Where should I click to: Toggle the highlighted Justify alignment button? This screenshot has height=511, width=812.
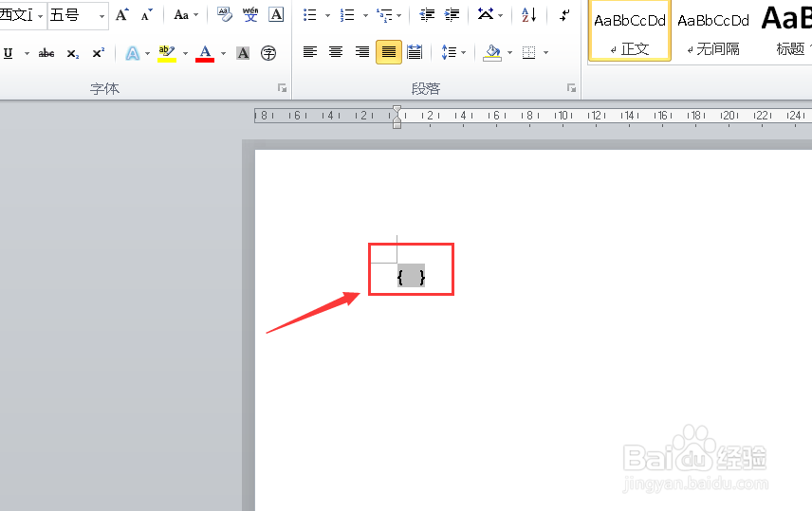(388, 52)
